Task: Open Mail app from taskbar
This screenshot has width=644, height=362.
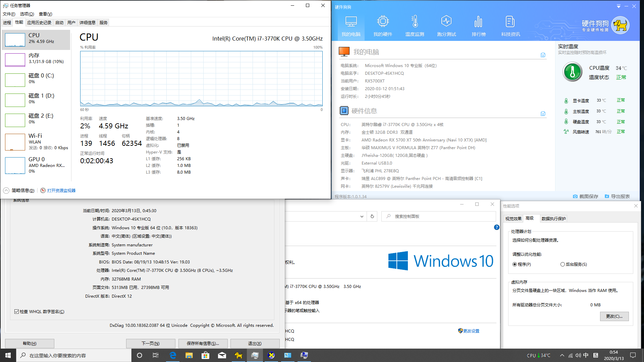Action: pos(222,355)
